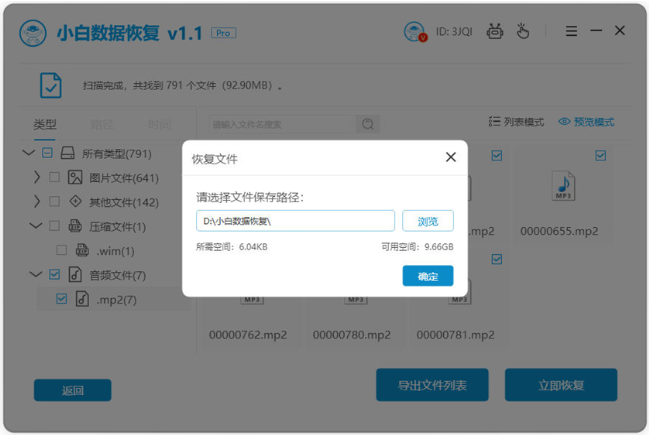The height and width of the screenshot is (435, 652).
Task: Click the user avatar icon beside the ID
Action: [x=415, y=32]
